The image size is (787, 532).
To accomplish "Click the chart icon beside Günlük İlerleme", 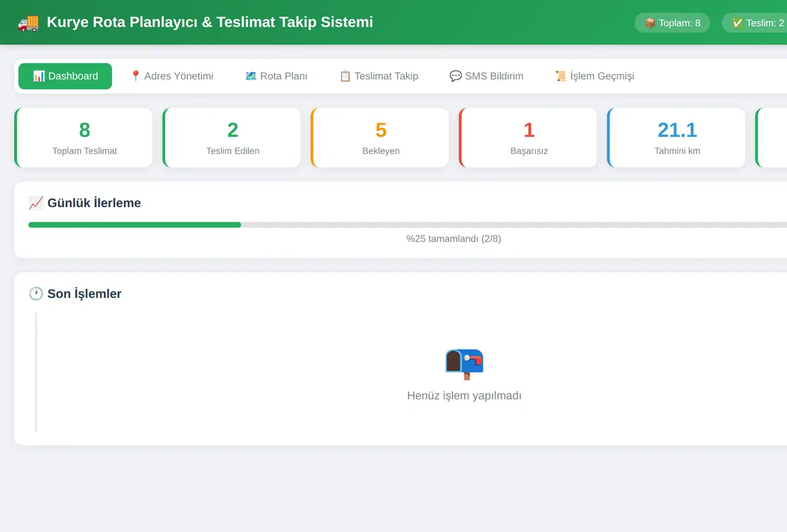I will pos(36,203).
